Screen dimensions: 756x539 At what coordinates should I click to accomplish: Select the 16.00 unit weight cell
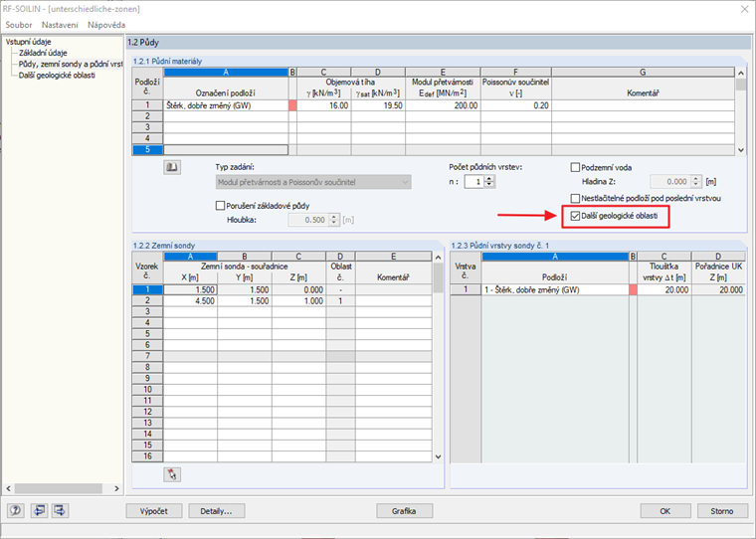[324, 105]
